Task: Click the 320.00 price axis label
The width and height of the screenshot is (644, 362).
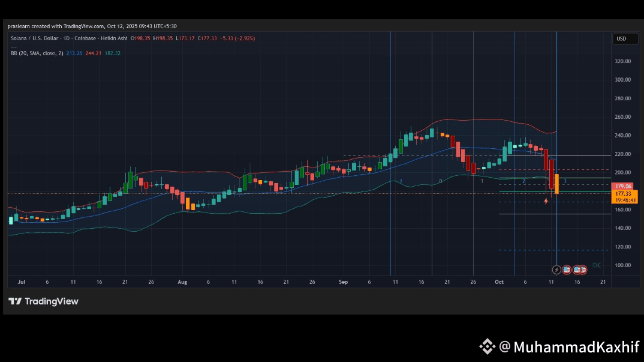Action: 622,61
